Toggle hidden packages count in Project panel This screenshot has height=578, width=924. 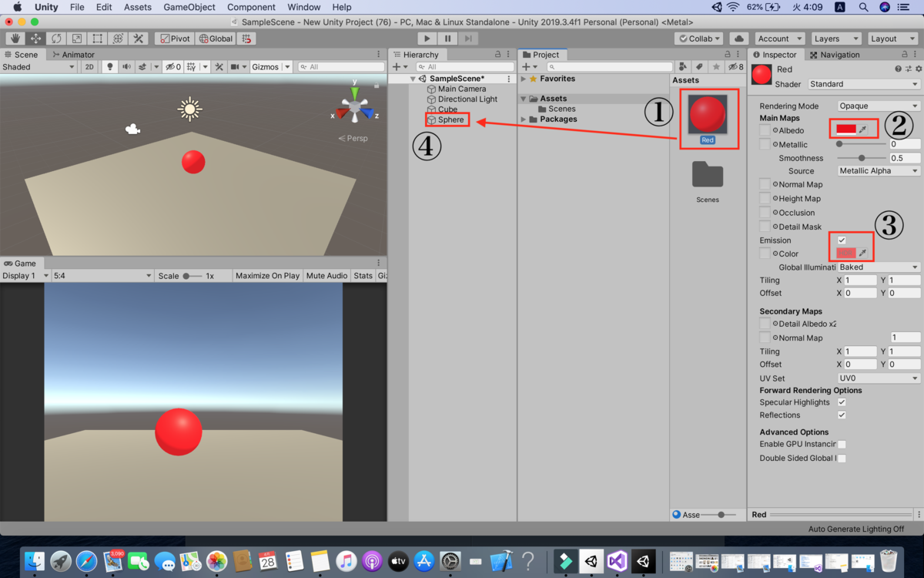pyautogui.click(x=735, y=67)
